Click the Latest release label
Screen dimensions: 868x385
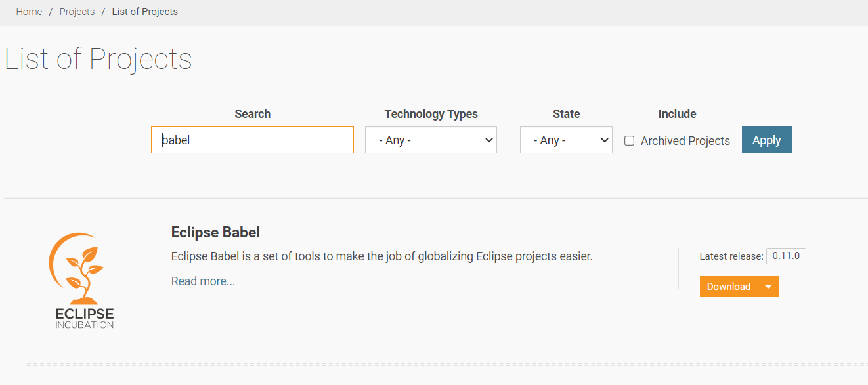pos(731,256)
